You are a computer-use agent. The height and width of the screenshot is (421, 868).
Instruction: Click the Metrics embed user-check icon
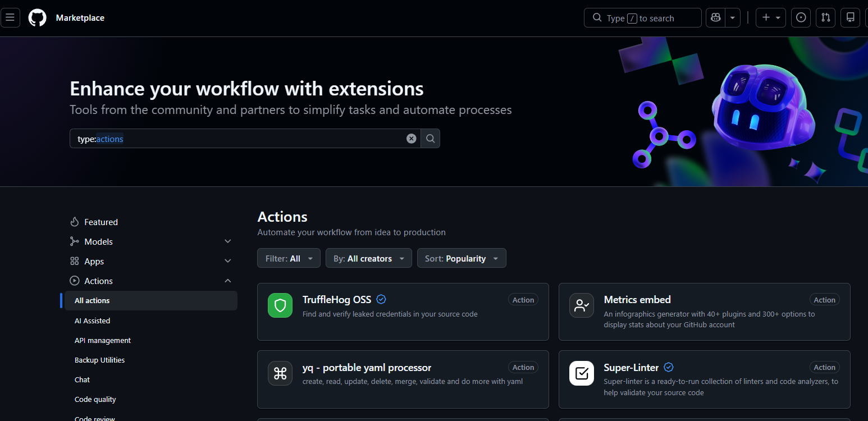[582, 305]
